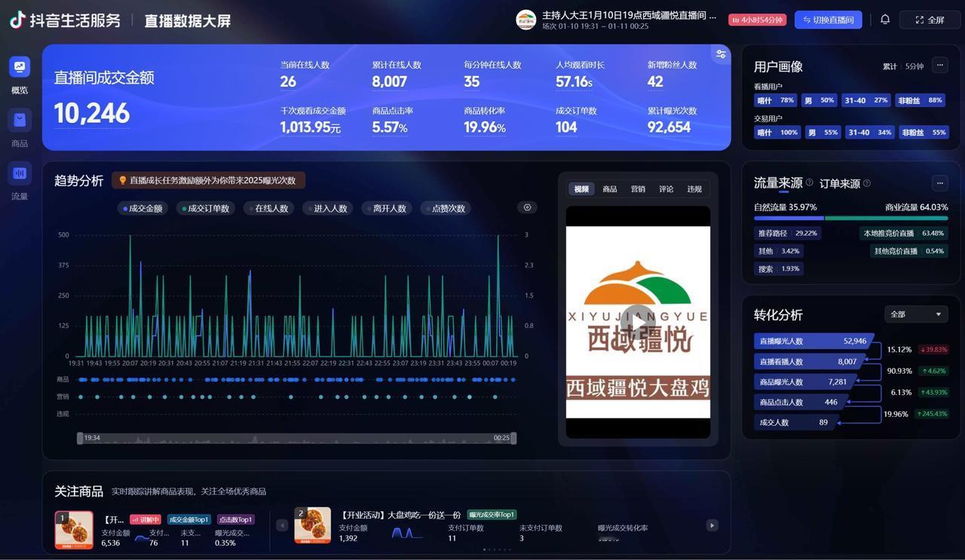
Task: Click the help icon beside 订单来源
Action: pos(867,183)
